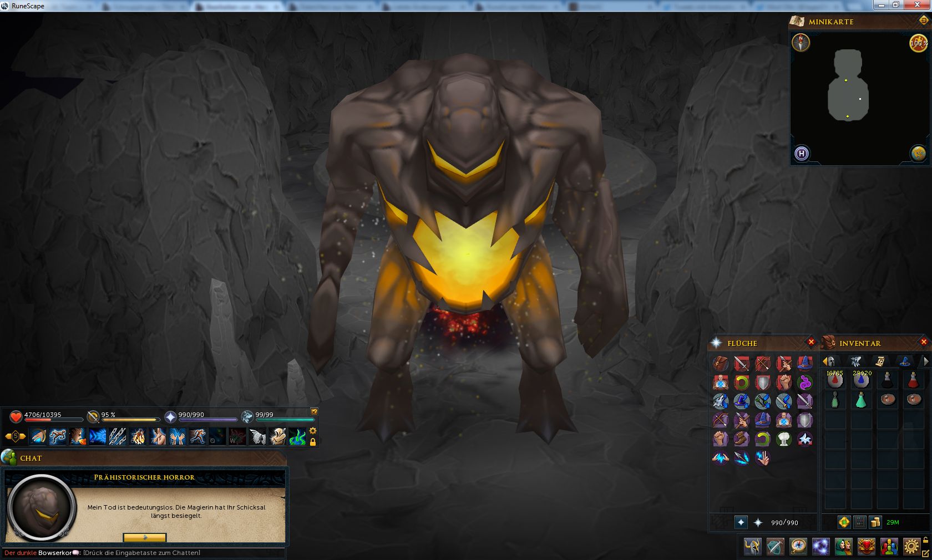Toggle quick curses button beside prayer points
Viewport: 932px width, 560px height.
coord(741,522)
